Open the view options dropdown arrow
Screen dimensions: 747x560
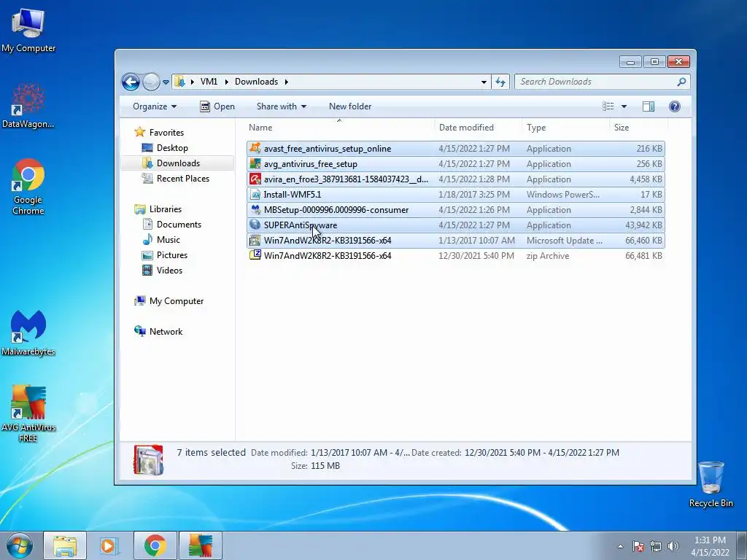click(x=624, y=106)
